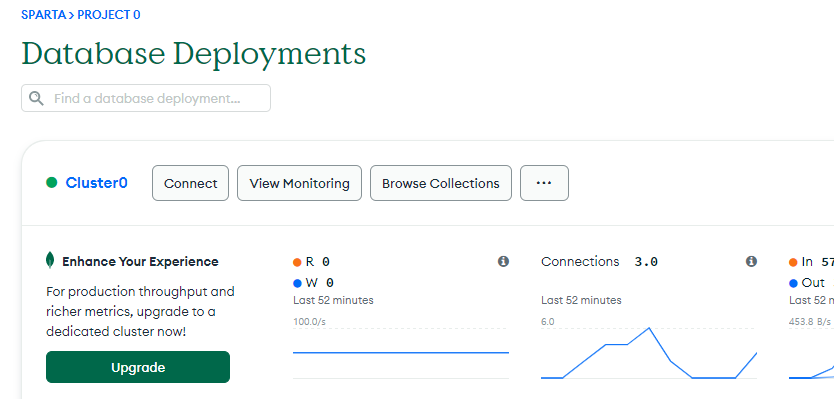Click the Browse Collections button
Image resolution: width=834 pixels, height=399 pixels.
pyautogui.click(x=441, y=183)
